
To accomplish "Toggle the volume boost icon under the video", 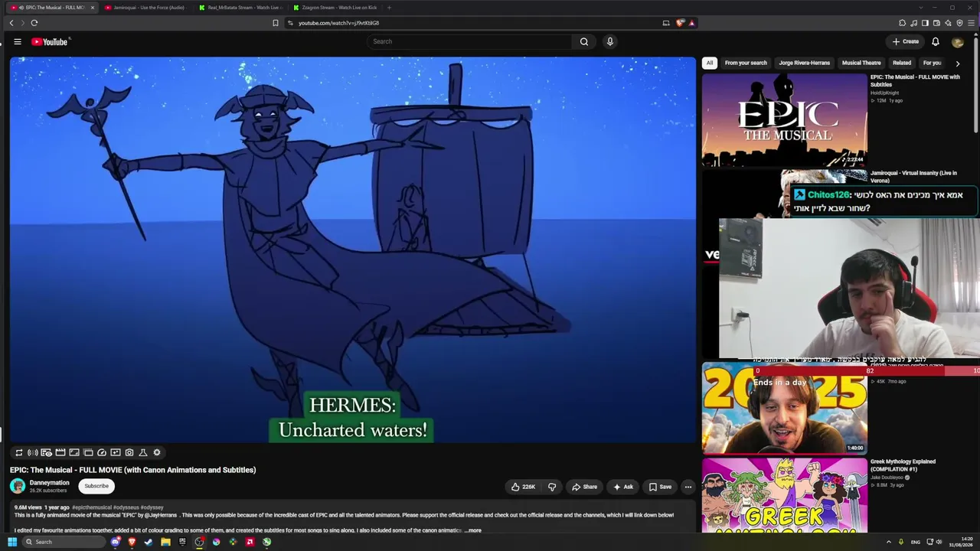I will [x=33, y=452].
